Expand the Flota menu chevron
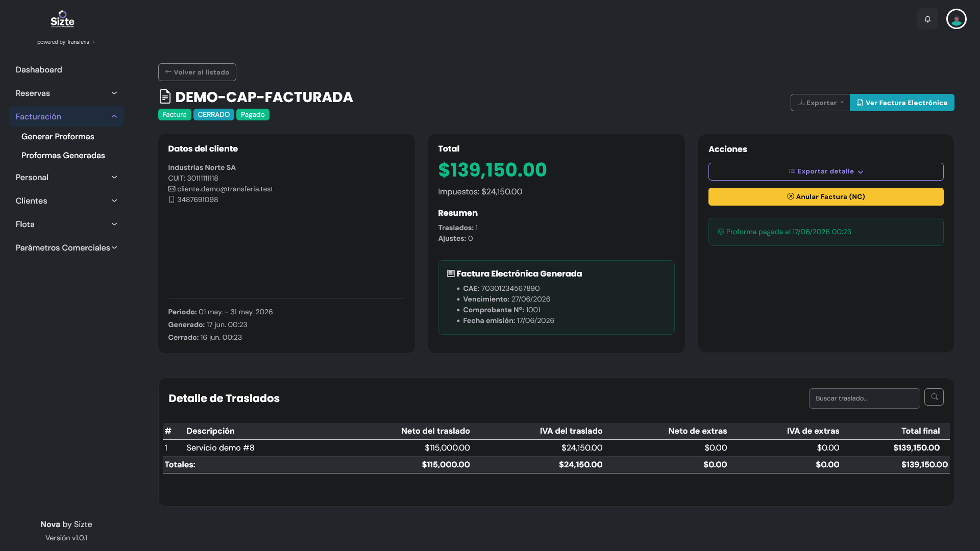The height and width of the screenshot is (551, 980). pos(114,224)
